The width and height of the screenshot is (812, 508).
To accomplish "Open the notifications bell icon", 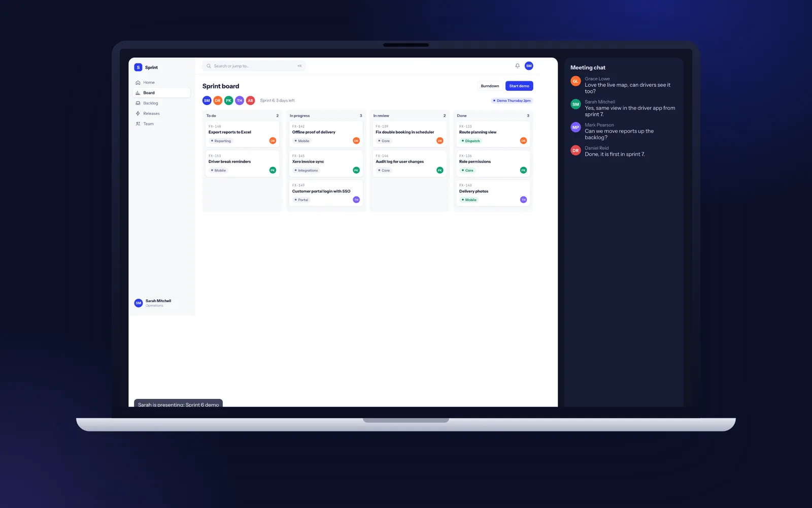I will (x=517, y=66).
